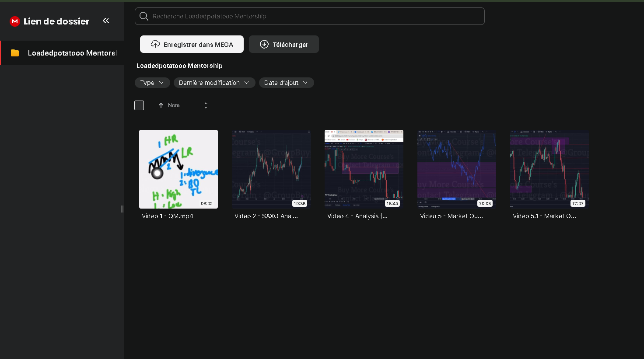This screenshot has height=359, width=644.
Task: Click the Enregistrer dans MEGA button
Action: click(x=192, y=44)
